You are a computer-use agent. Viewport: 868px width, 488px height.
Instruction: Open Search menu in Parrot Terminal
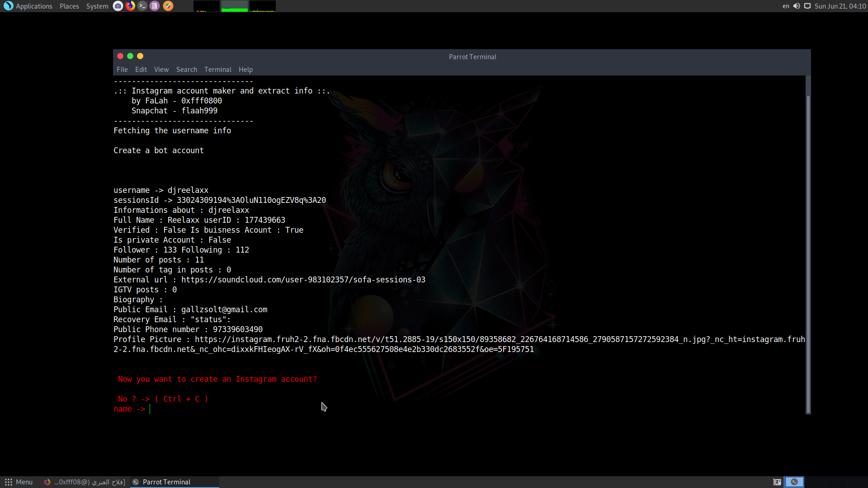pyautogui.click(x=186, y=70)
